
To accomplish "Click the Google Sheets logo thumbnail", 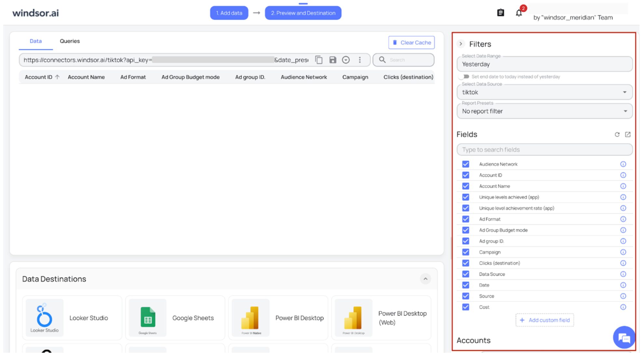I will [x=148, y=318].
